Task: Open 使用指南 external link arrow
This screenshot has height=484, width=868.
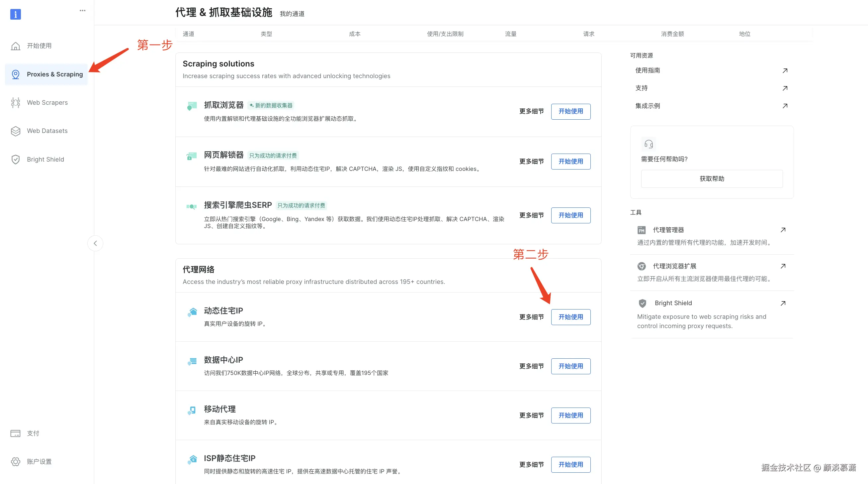Action: click(785, 70)
